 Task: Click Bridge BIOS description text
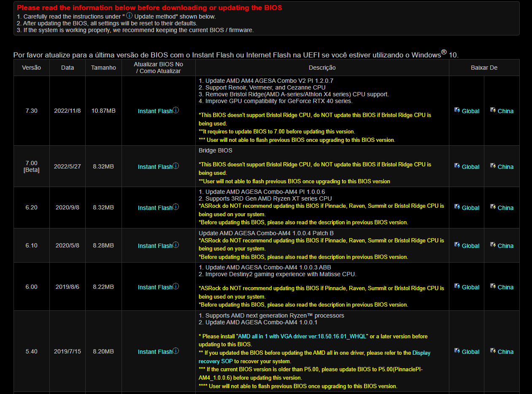[x=216, y=150]
